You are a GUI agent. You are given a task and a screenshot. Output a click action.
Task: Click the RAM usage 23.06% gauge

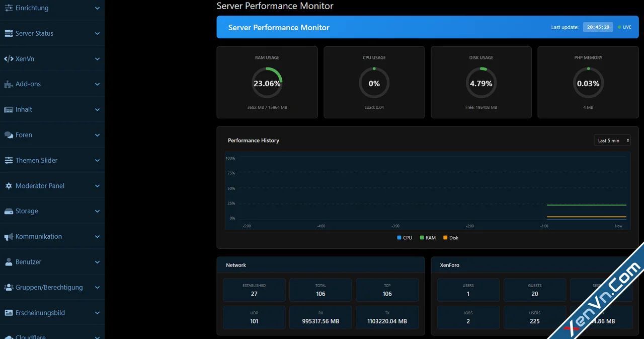(x=267, y=83)
